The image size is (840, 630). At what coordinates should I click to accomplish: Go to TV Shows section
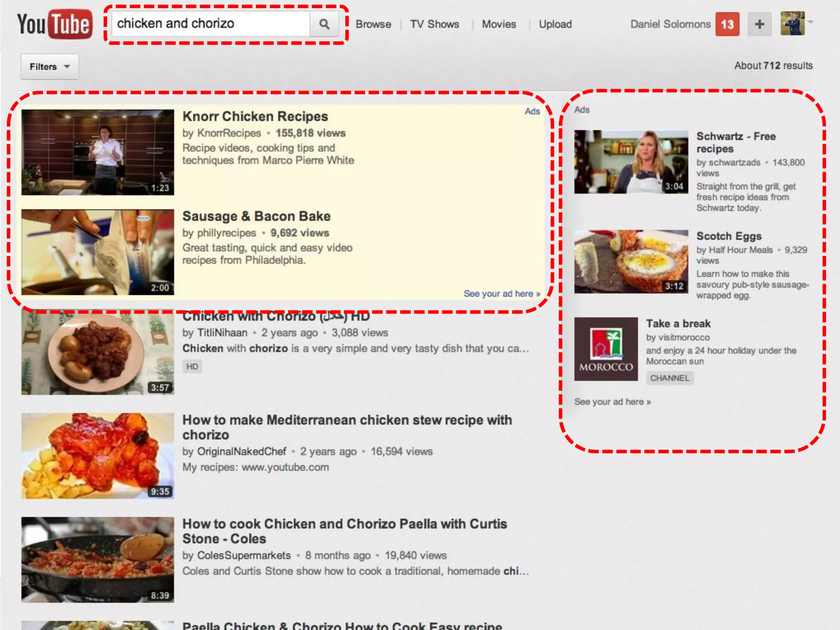coord(434,24)
